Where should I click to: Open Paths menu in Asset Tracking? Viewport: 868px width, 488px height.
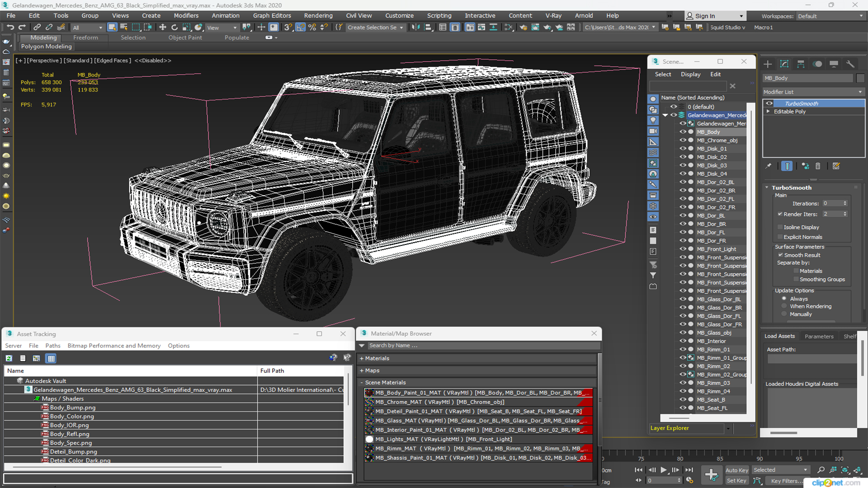pos(53,346)
